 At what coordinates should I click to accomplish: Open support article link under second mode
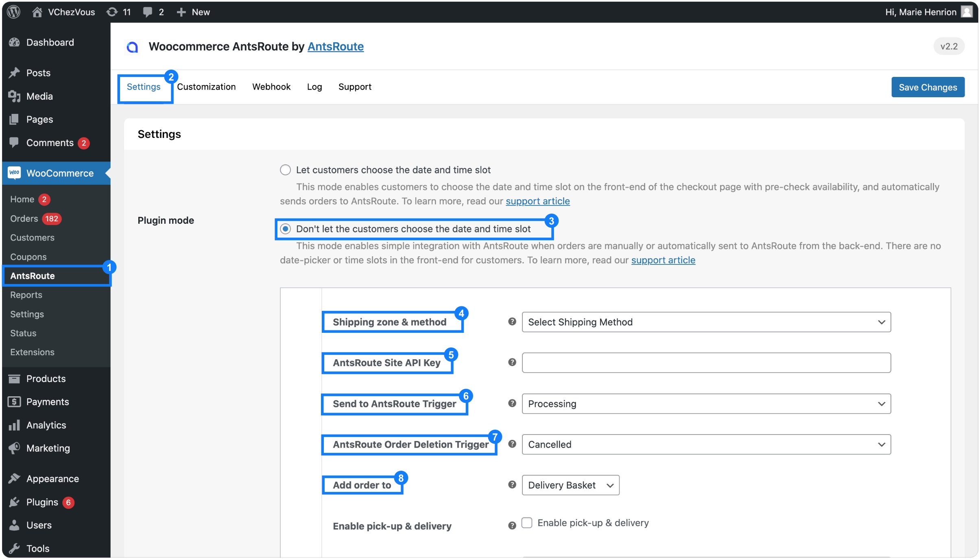coord(663,260)
